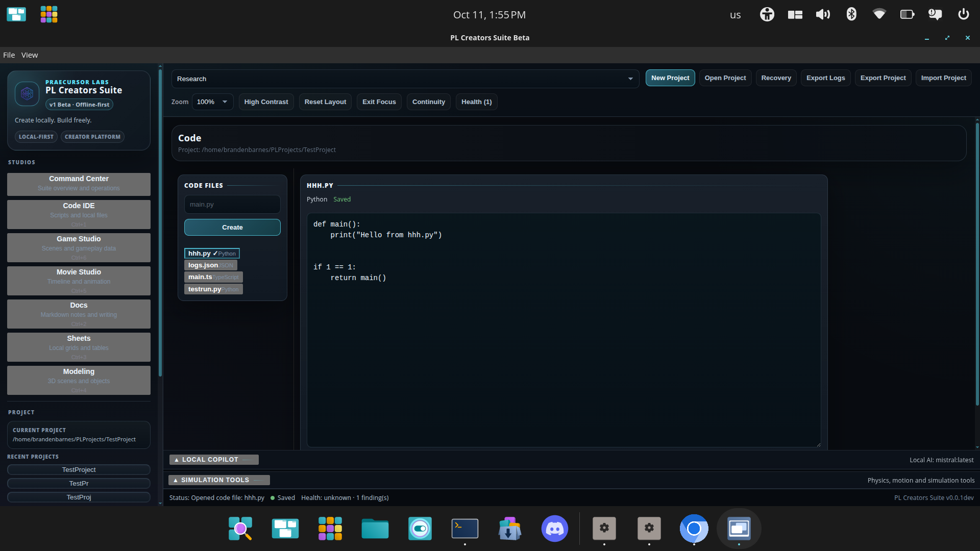Screen dimensions: 980x551
Task: Open the Sheets studio
Action: (x=79, y=347)
